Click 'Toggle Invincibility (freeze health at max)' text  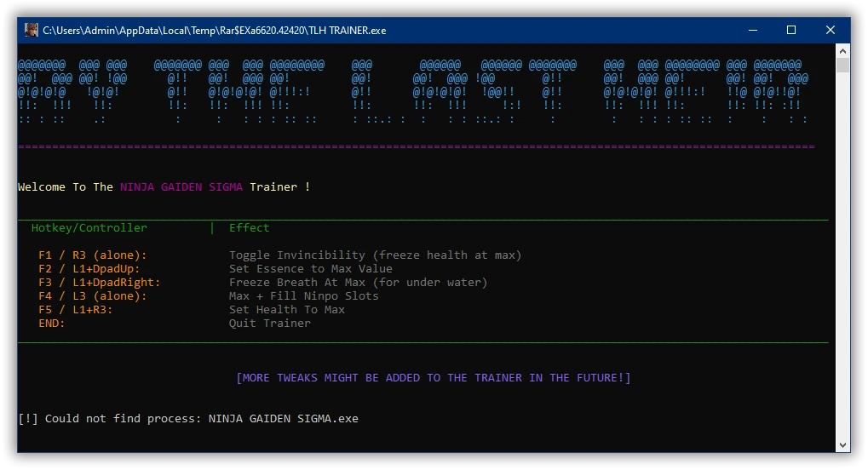coord(376,255)
